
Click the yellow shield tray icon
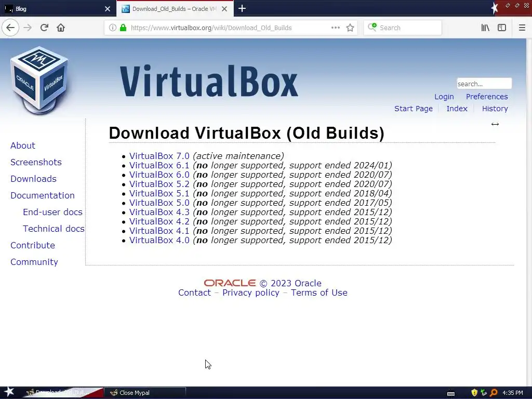[x=474, y=393]
